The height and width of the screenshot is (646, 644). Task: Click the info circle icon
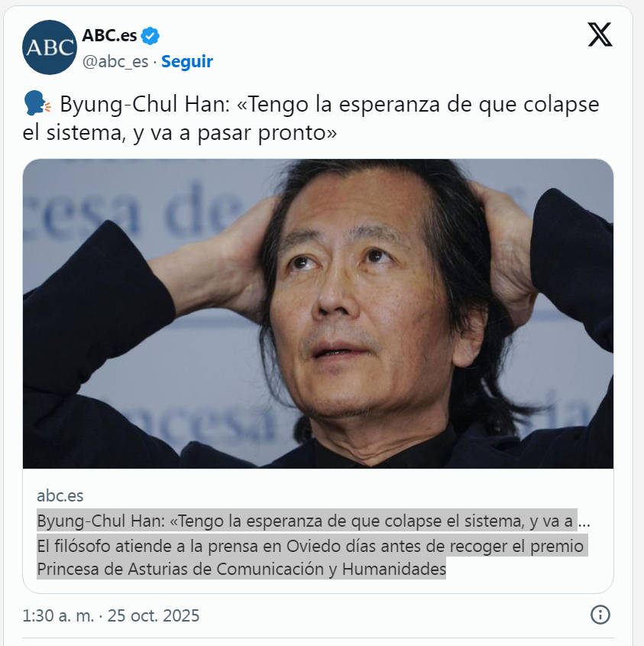click(x=600, y=615)
